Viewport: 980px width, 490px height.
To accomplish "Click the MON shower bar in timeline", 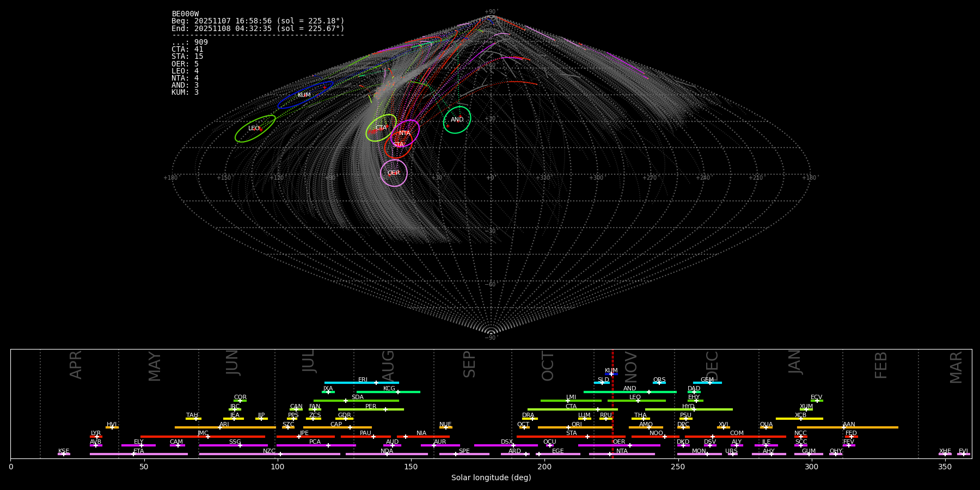I will 699,454.
